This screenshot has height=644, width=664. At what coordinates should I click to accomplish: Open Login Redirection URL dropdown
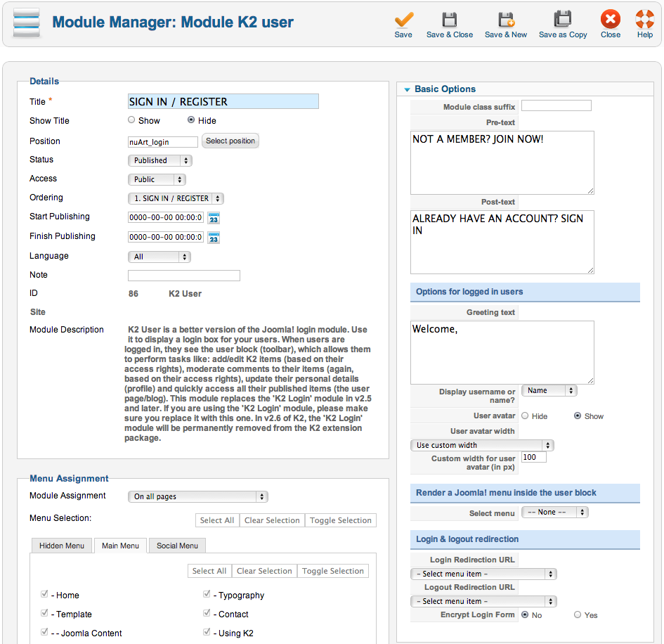(483, 574)
